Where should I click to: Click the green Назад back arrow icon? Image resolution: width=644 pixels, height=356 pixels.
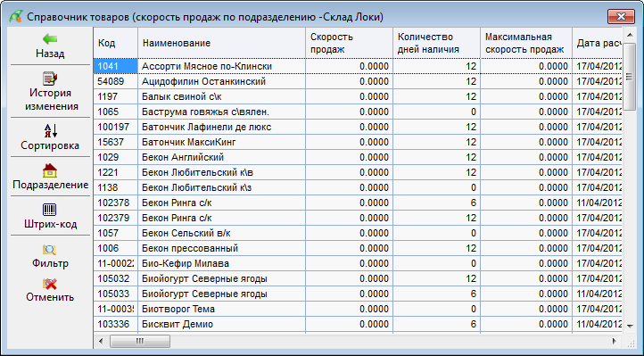pos(50,39)
